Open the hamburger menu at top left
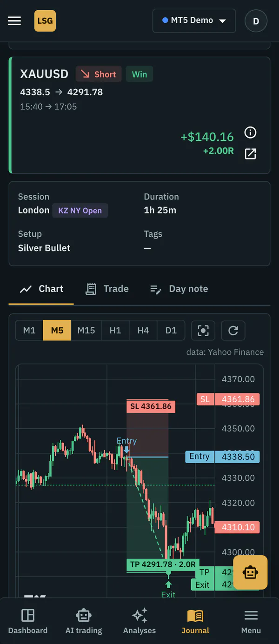 [x=14, y=21]
